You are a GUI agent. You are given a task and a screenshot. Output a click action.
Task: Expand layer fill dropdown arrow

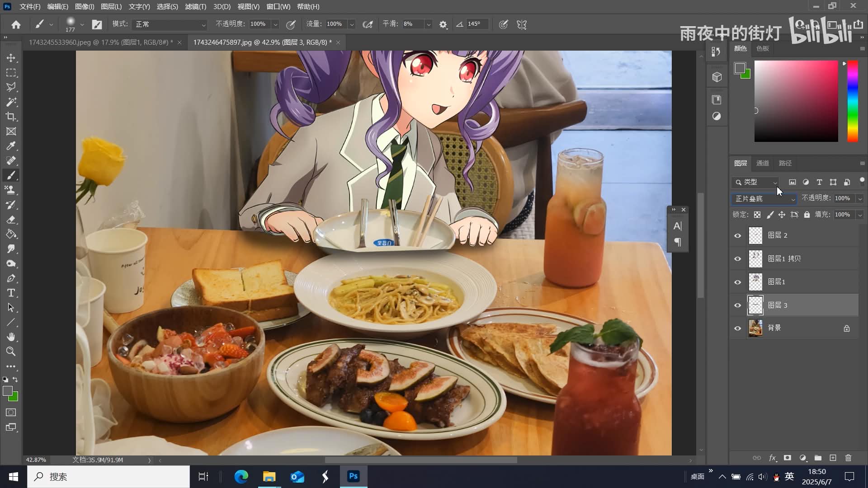click(860, 215)
